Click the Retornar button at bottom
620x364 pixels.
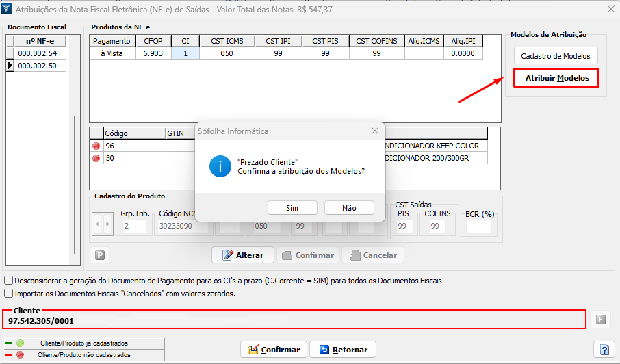pos(344,350)
